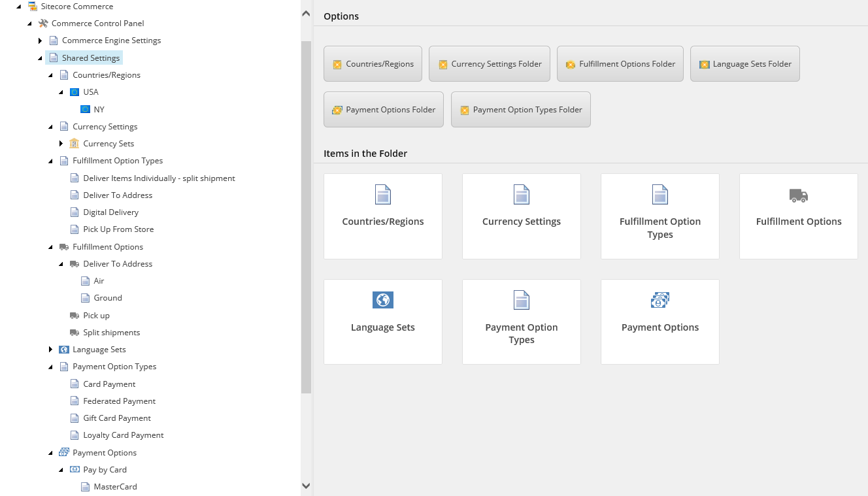
Task: Click the Digital Delivery document icon
Action: point(75,212)
